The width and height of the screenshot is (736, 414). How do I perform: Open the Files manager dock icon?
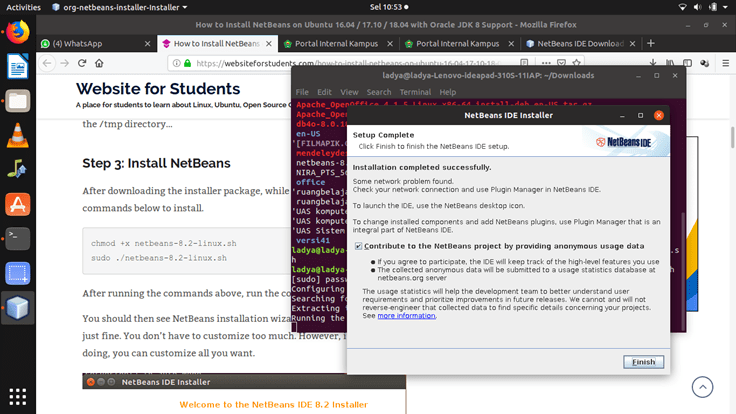click(x=18, y=100)
